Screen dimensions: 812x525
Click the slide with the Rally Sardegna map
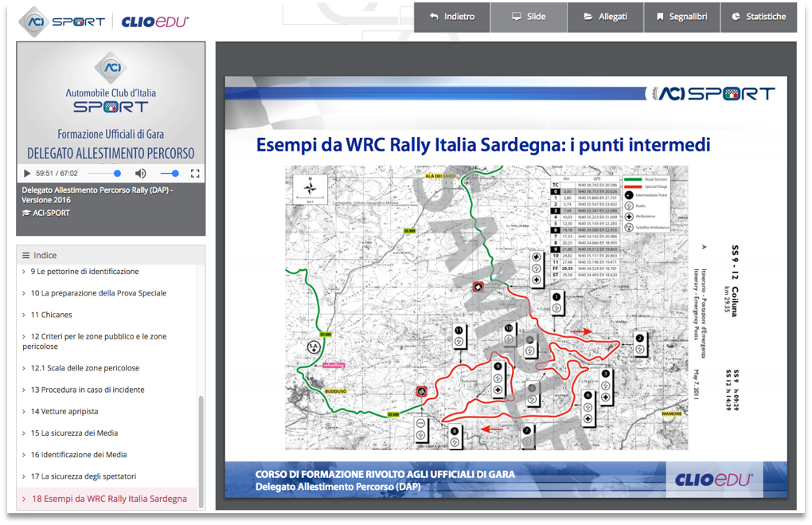(x=506, y=287)
